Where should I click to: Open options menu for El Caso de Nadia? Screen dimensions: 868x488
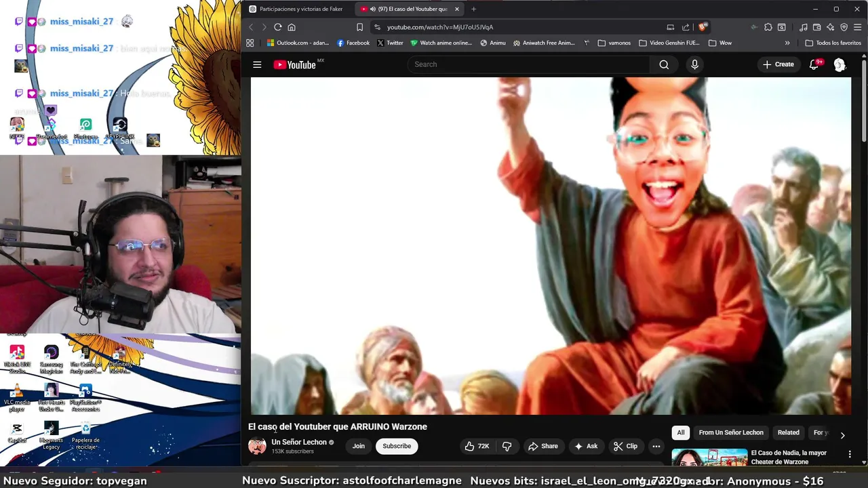[x=850, y=454]
